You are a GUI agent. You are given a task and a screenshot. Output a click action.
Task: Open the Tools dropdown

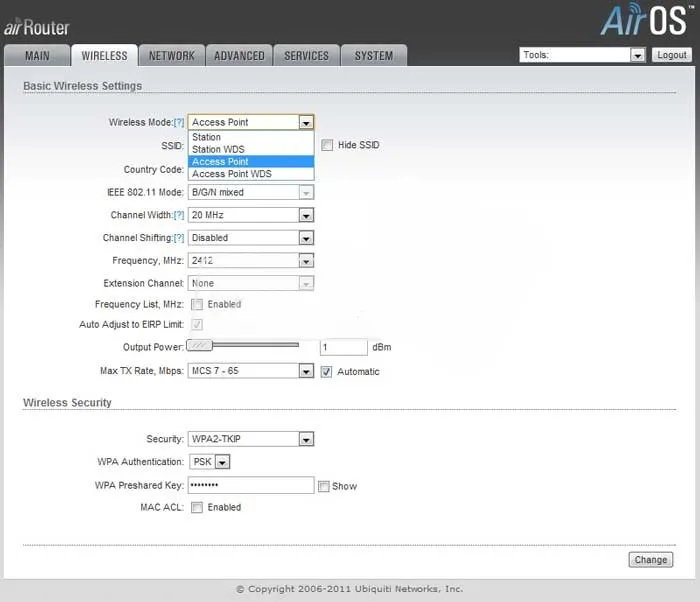click(x=582, y=55)
